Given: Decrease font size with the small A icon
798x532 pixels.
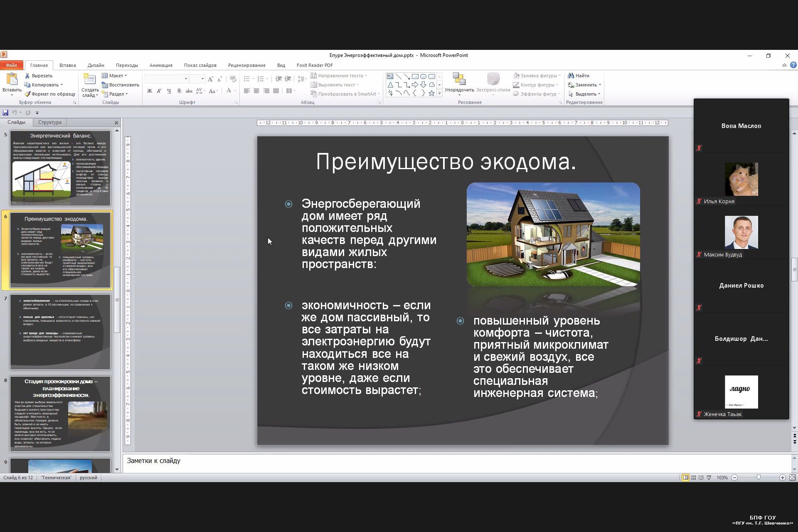Looking at the screenshot, I should 220,79.
